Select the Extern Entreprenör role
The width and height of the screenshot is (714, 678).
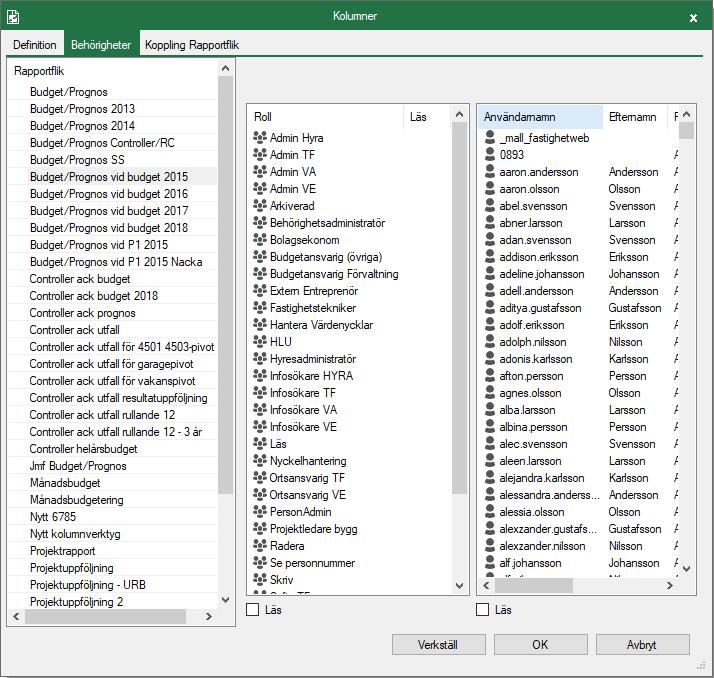point(314,291)
